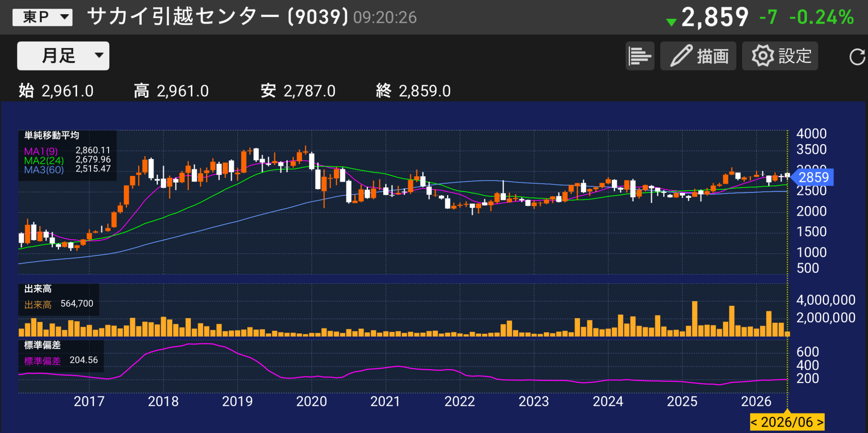The width and height of the screenshot is (868, 433).
Task: Open 設定 settings button
Action: point(780,56)
